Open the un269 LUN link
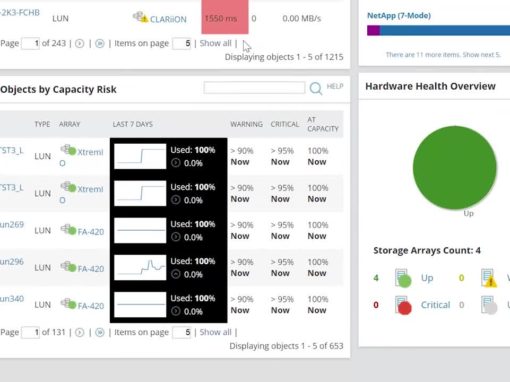This screenshot has width=510, height=382. click(x=12, y=225)
